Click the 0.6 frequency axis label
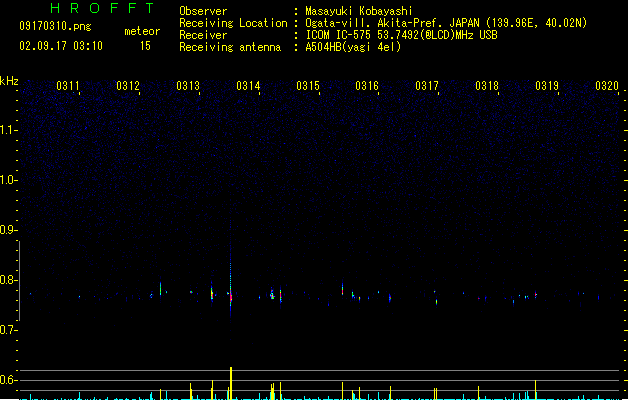The height and width of the screenshot is (400, 629). [x=8, y=380]
